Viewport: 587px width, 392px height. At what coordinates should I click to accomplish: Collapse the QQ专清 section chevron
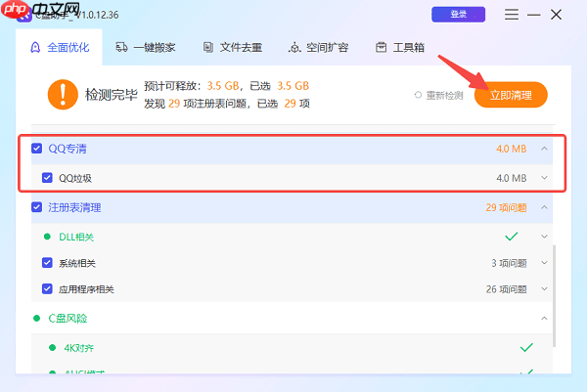pyautogui.click(x=544, y=149)
